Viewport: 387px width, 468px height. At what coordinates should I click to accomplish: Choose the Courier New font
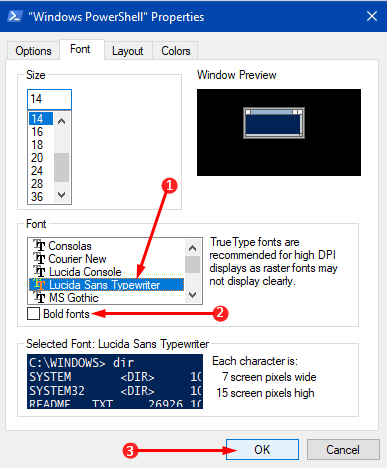[106, 259]
